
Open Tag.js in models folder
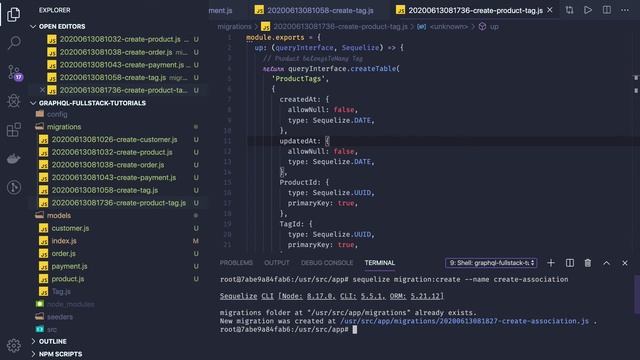pos(61,291)
